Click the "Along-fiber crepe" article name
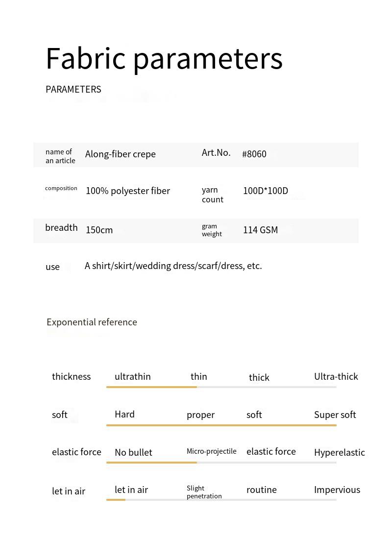 click(x=121, y=154)
